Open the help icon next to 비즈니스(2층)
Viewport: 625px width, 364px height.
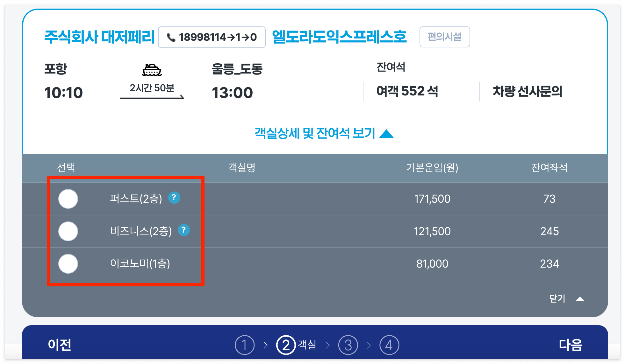tap(184, 230)
